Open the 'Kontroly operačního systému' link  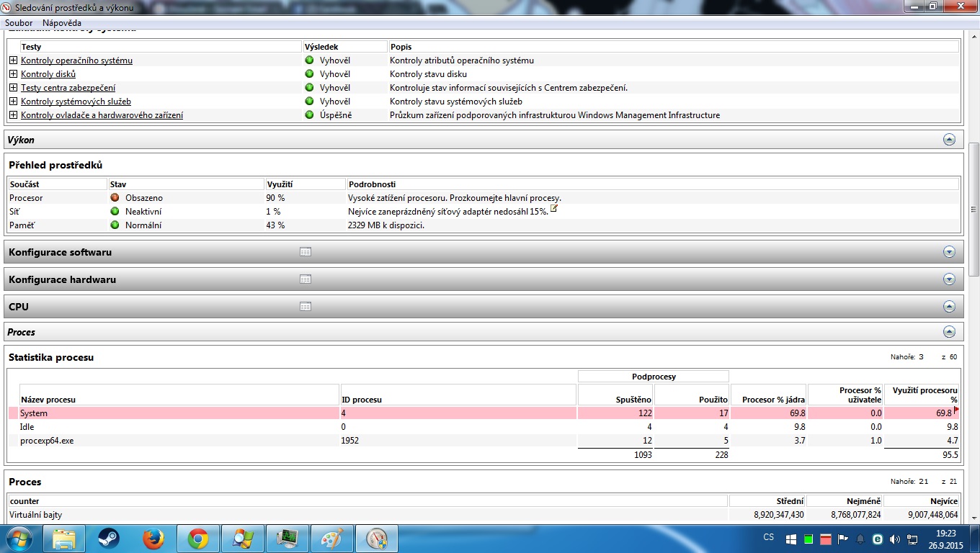point(76,60)
